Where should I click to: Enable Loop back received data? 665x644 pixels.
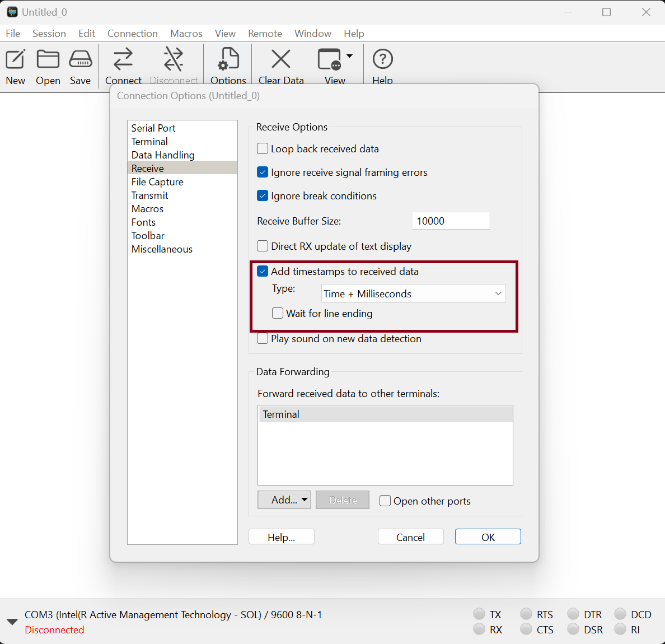(263, 149)
